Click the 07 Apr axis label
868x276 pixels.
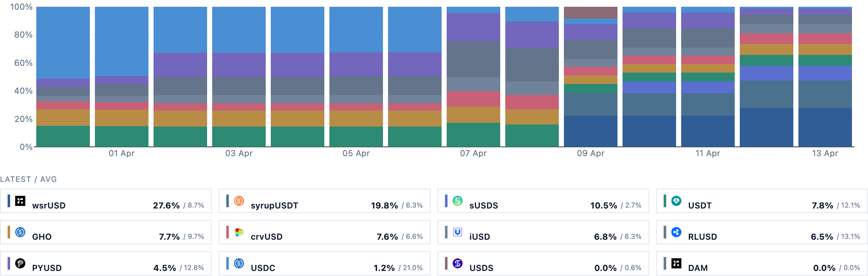point(473,153)
